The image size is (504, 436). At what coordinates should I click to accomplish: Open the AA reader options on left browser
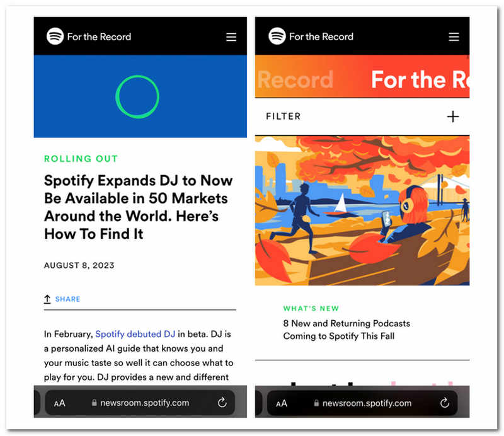(59, 403)
